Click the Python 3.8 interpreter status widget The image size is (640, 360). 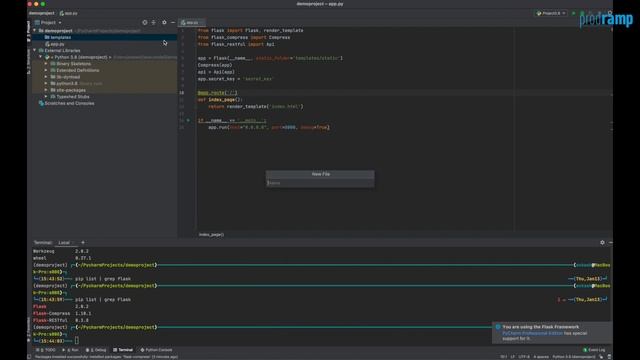(x=574, y=357)
